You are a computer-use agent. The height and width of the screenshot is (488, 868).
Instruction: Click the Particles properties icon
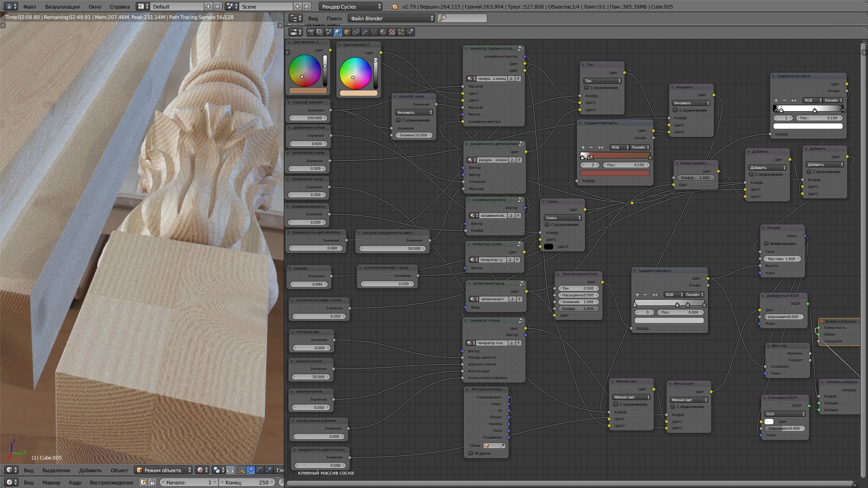tap(401, 32)
